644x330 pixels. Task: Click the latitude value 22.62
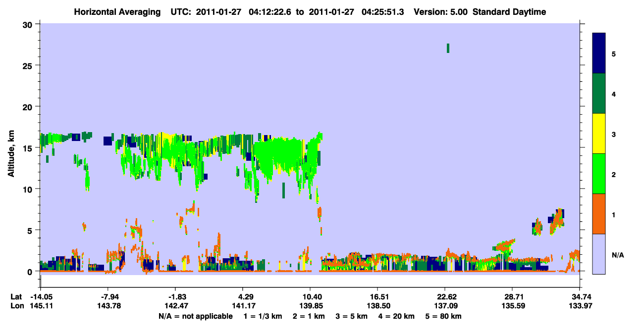(445, 297)
